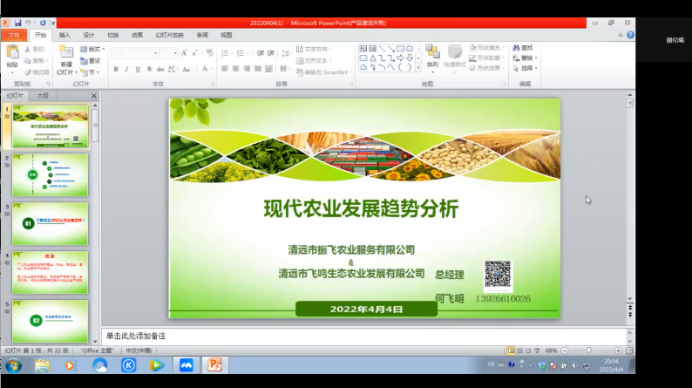Expand the Select (选择) dropdown

pos(525,68)
